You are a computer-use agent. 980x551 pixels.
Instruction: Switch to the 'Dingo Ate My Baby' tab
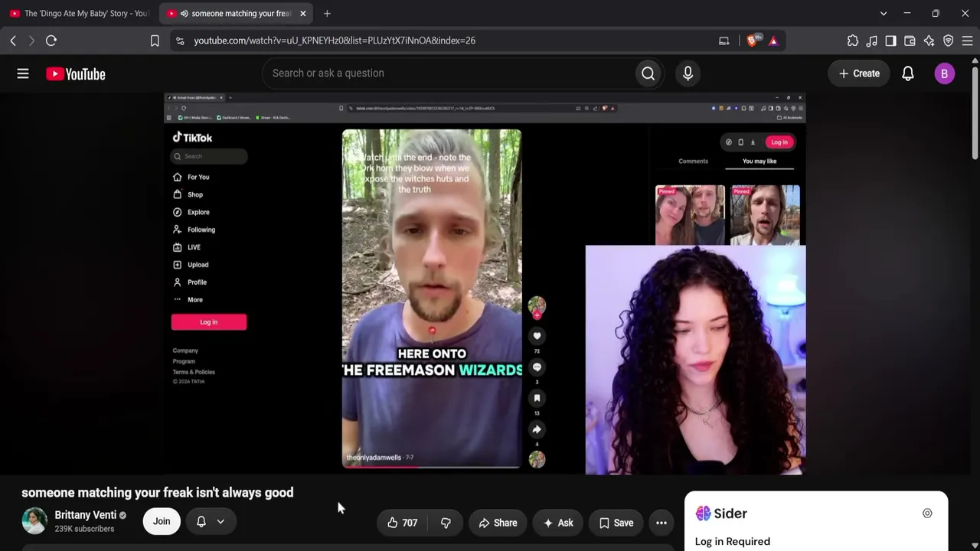point(80,13)
